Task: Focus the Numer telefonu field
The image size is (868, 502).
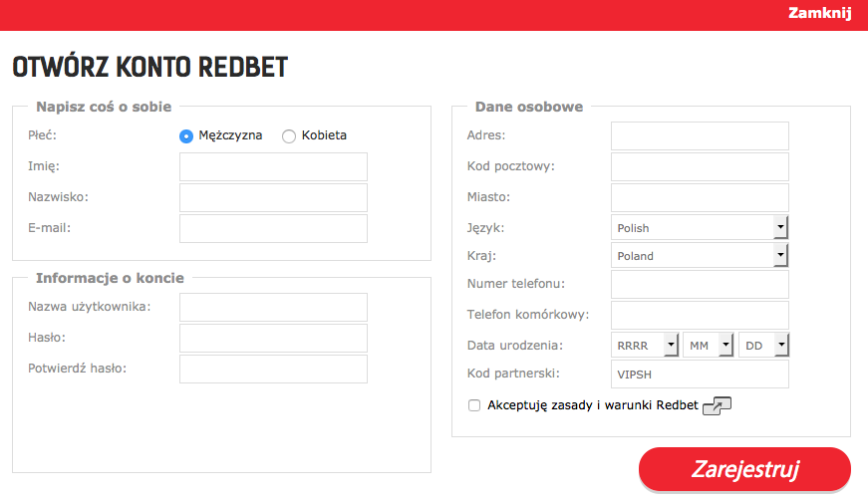Action: [x=700, y=285]
